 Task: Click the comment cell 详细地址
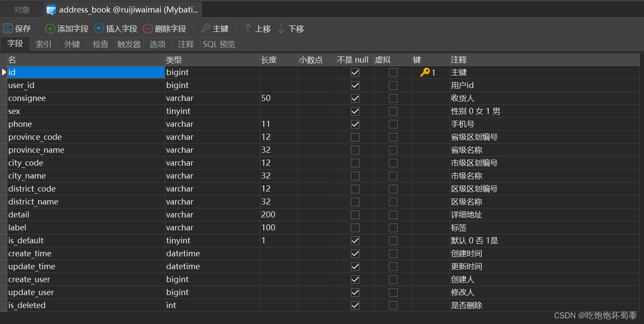545,215
